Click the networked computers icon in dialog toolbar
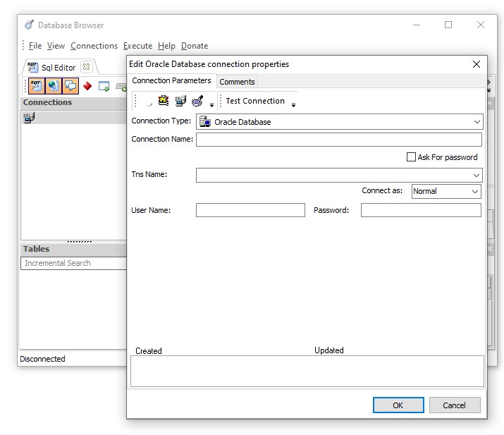This screenshot has height=435, width=504. [180, 101]
